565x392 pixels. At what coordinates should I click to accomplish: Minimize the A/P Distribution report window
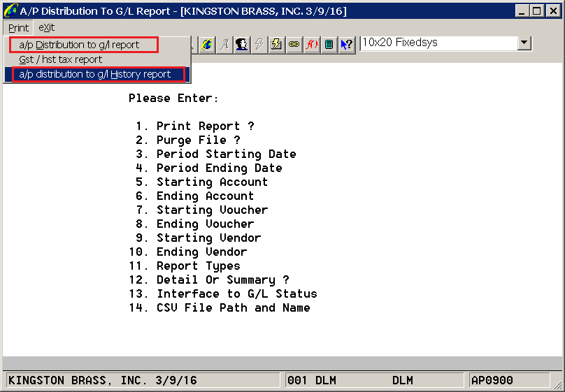pyautogui.click(x=522, y=10)
